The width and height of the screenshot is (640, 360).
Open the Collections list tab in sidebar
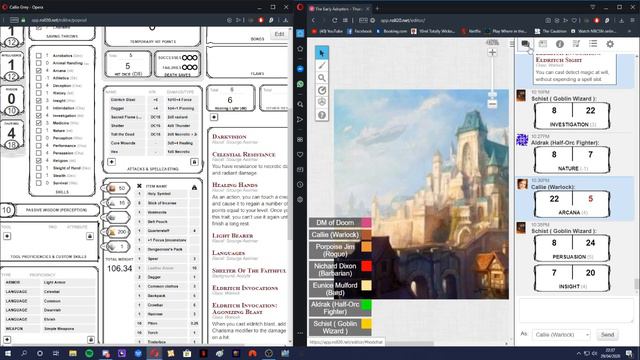(593, 44)
